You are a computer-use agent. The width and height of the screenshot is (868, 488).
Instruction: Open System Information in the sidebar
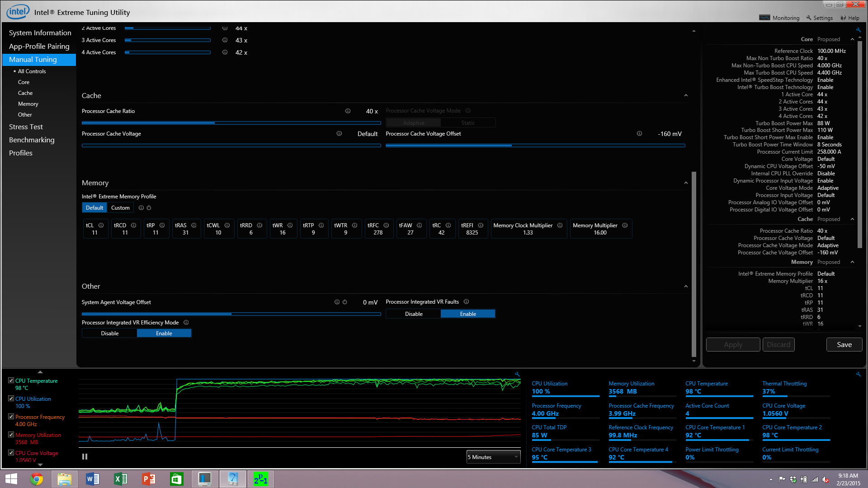coord(40,33)
